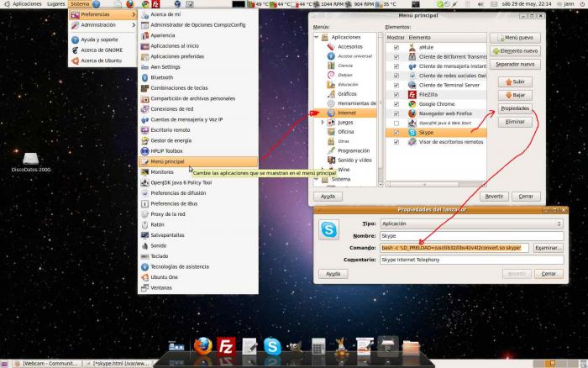This screenshot has width=588, height=368.
Task: Launch Firefox from the bottom dock
Action: 203,346
